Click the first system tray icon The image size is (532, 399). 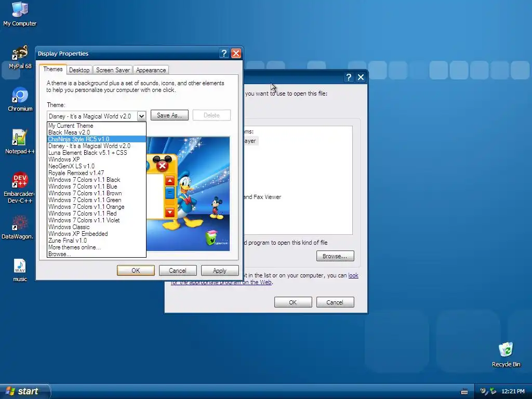(484, 391)
